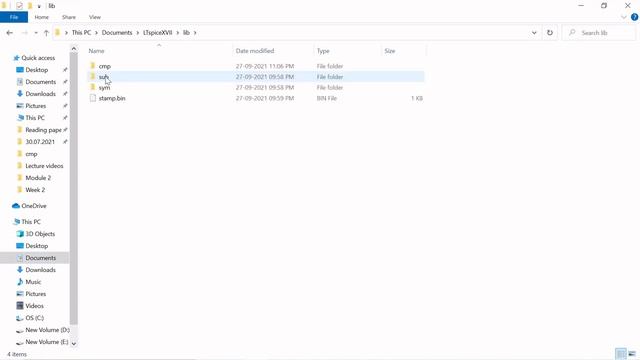Viewport: 640px width, 360px height.
Task: Click the Search lib input box
Action: point(599,33)
